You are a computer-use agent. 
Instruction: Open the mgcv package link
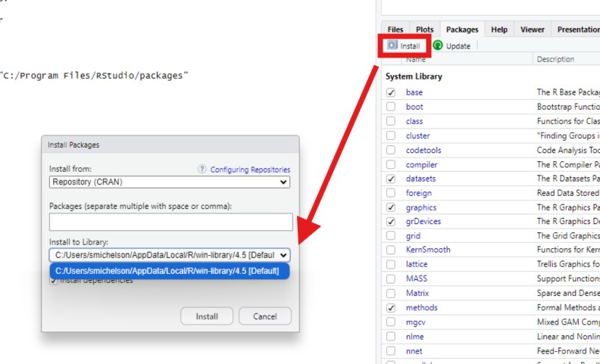[416, 322]
